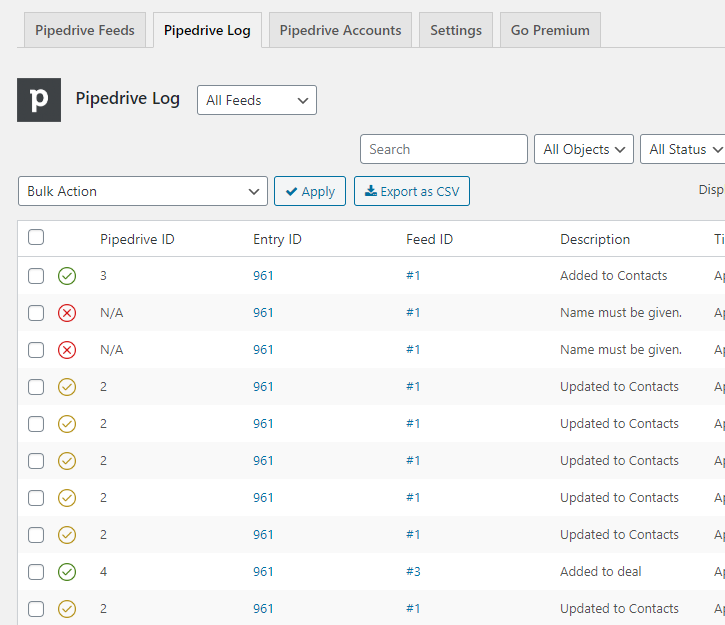Sort by the Entry ID column header

[x=277, y=239]
